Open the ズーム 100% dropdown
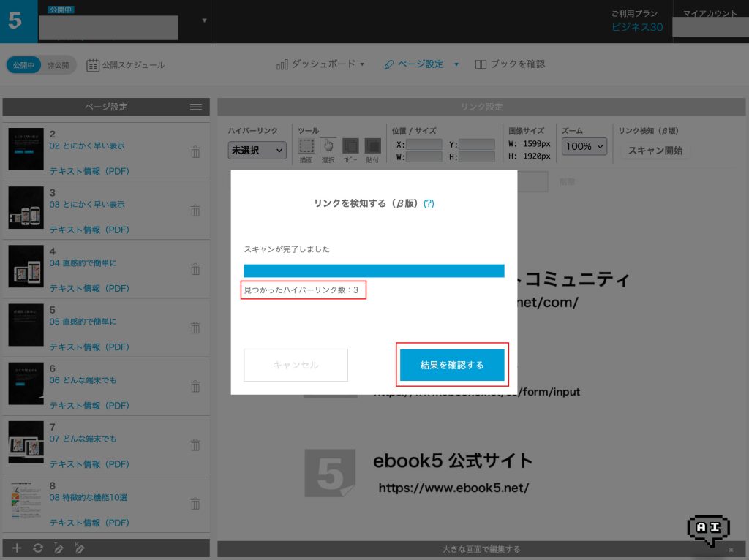The image size is (749, 560). coord(584,146)
